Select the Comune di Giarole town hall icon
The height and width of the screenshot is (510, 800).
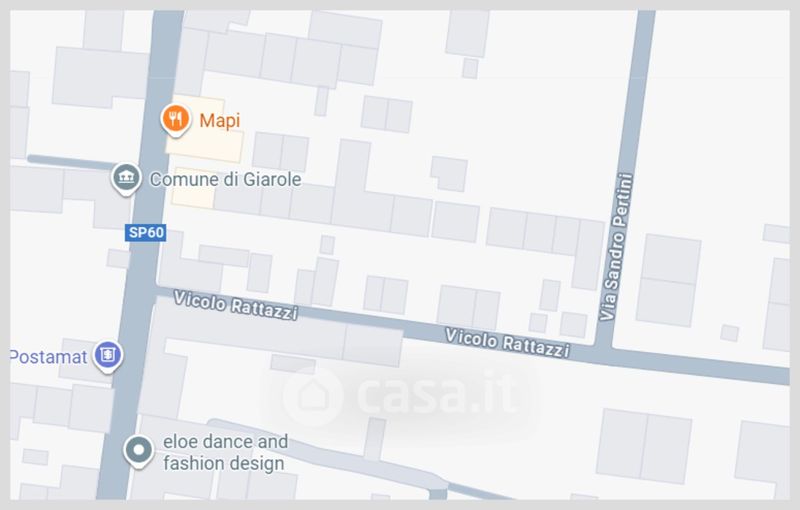click(x=126, y=178)
